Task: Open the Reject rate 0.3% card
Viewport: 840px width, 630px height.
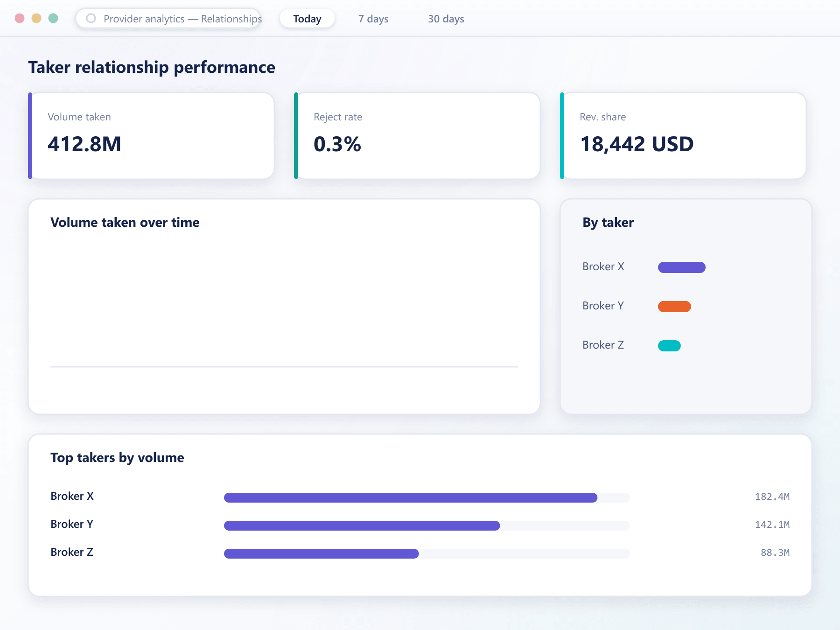Action: click(417, 136)
